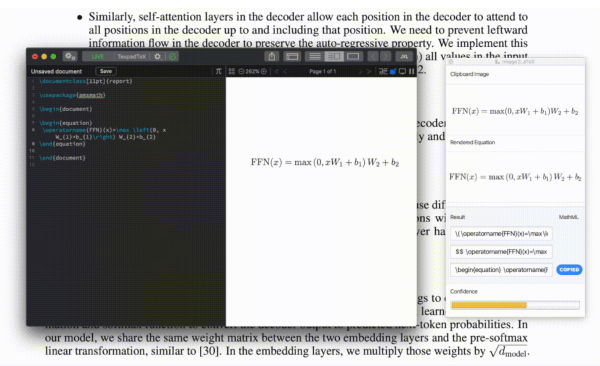The height and width of the screenshot is (366, 600).
Task: Select preview-only layout view
Action: click(x=353, y=57)
